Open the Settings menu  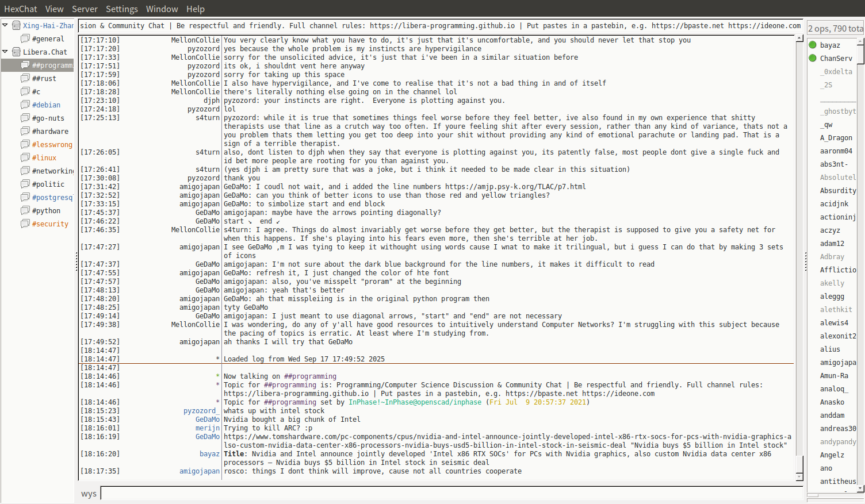(x=121, y=9)
